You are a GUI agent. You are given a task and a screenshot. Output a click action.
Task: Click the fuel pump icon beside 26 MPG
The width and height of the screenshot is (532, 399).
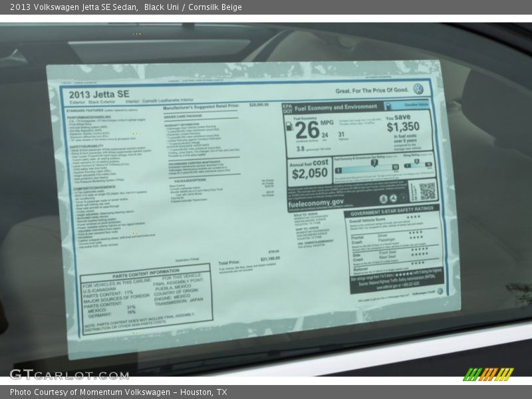coord(289,126)
